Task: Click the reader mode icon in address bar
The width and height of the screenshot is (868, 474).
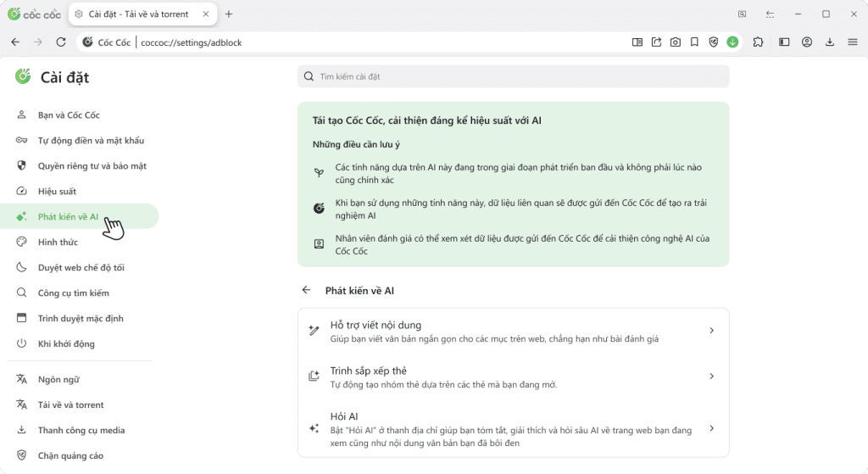Action: (637, 42)
